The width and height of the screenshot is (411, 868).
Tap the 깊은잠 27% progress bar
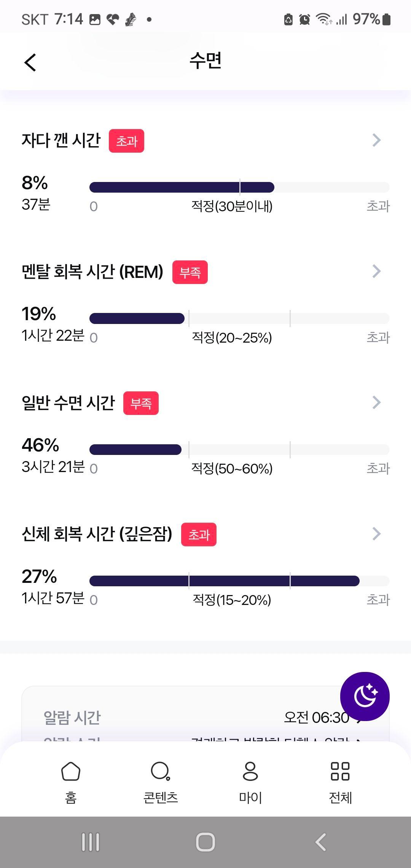point(239,581)
